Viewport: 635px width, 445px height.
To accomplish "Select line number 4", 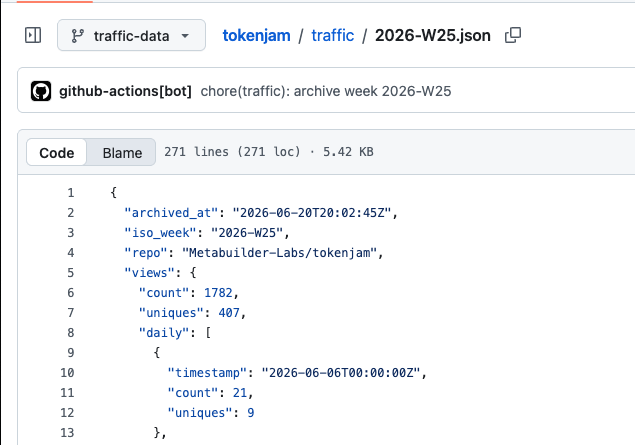I will click(71, 253).
